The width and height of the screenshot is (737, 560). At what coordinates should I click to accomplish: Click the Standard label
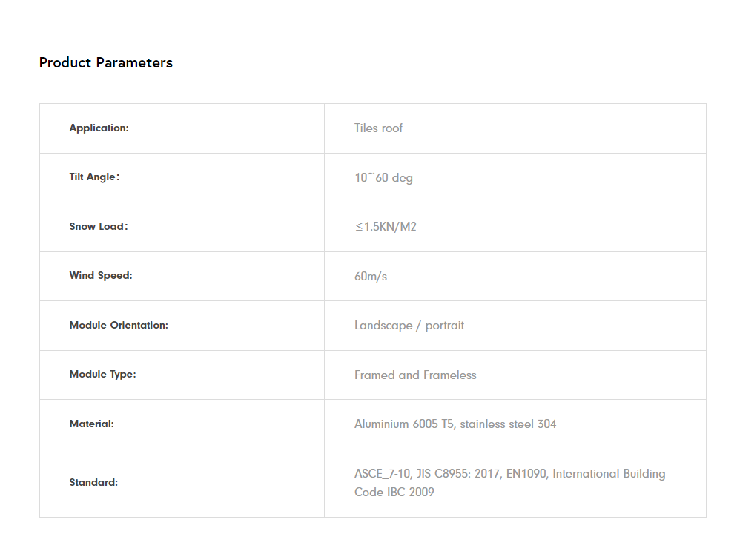coord(93,483)
